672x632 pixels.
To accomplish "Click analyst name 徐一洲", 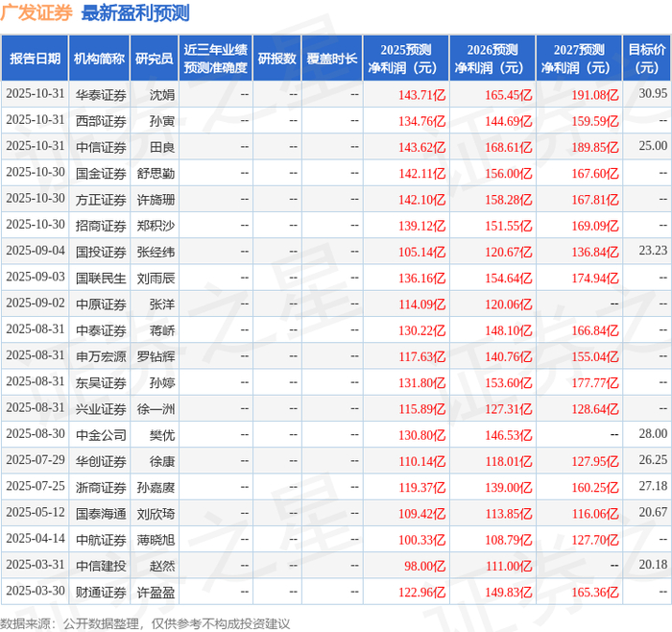I will pos(156,408).
